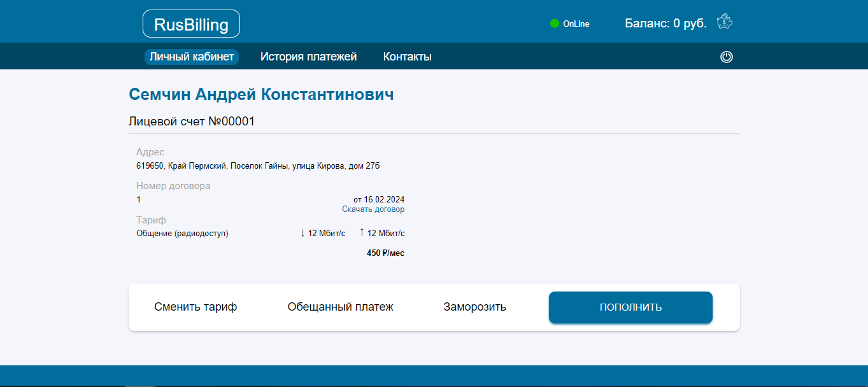Image resolution: width=868 pixels, height=387 pixels.
Task: Click the green OnLine status indicator
Action: [554, 24]
